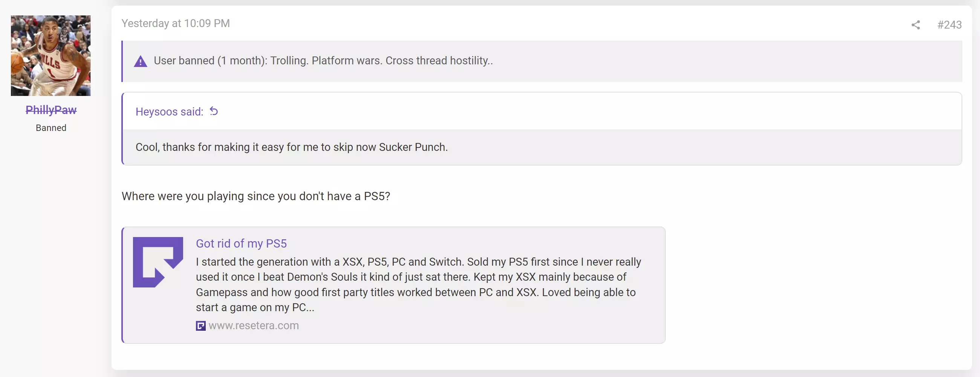This screenshot has width=980, height=377.
Task: Open the www.resetera.com link text
Action: point(254,326)
